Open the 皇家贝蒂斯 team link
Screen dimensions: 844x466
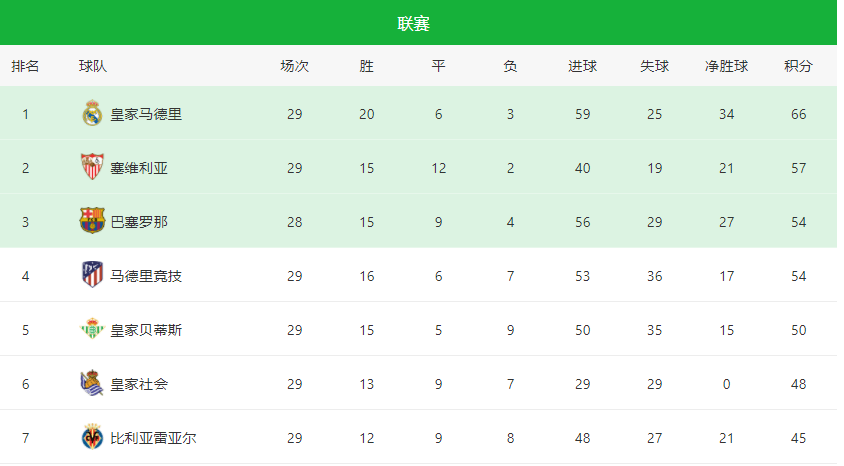[146, 330]
